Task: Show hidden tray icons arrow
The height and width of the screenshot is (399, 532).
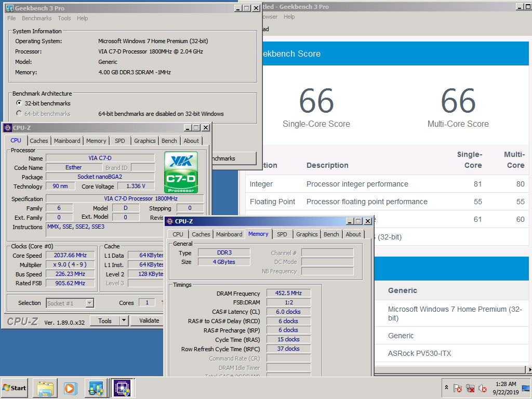Action: (x=446, y=388)
